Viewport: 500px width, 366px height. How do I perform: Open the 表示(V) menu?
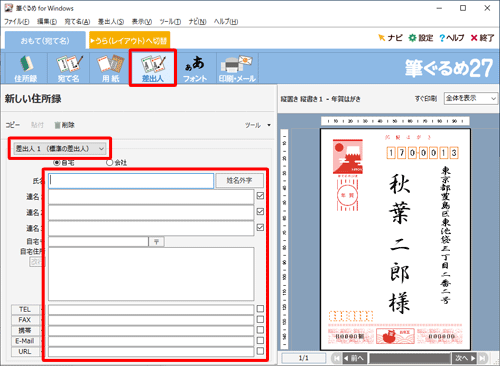pos(142,22)
